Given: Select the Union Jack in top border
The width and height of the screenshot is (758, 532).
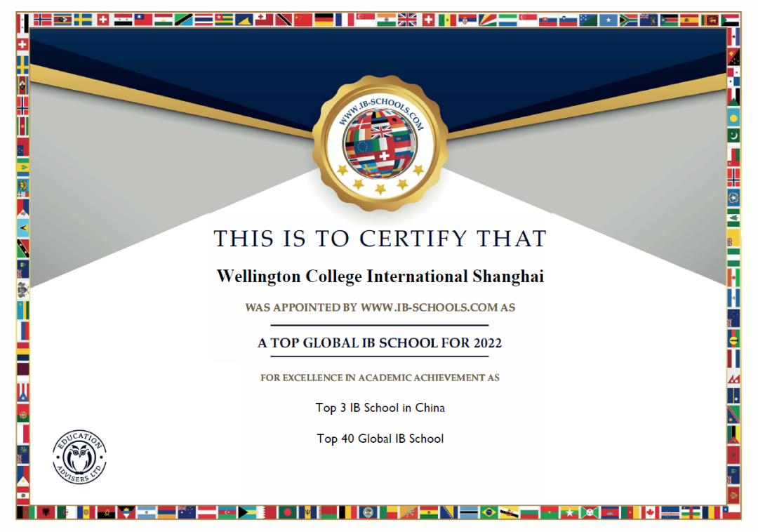Looking at the screenshot, I should tap(407, 20).
